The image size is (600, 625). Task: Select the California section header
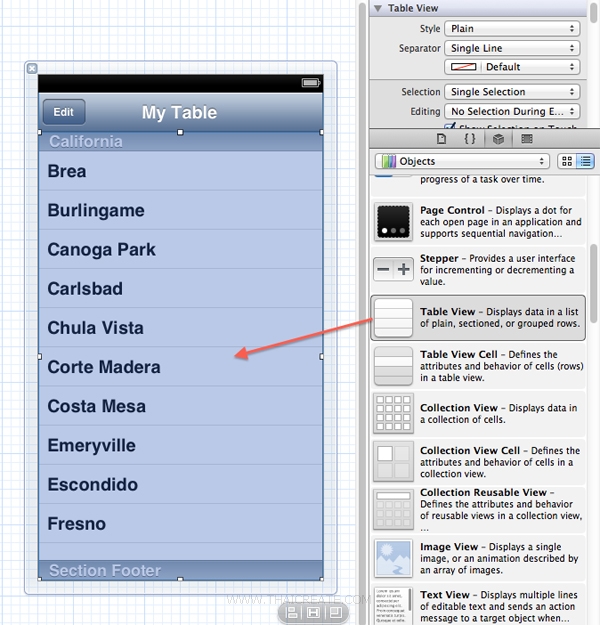click(181, 142)
